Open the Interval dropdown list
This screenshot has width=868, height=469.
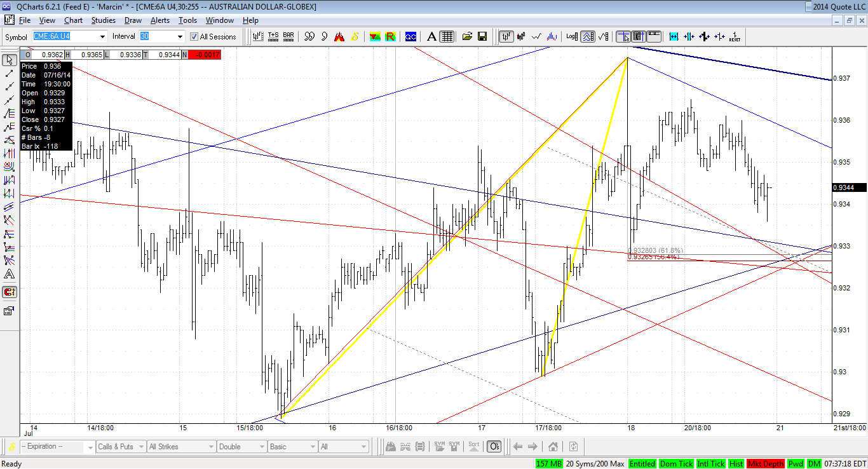(x=180, y=37)
